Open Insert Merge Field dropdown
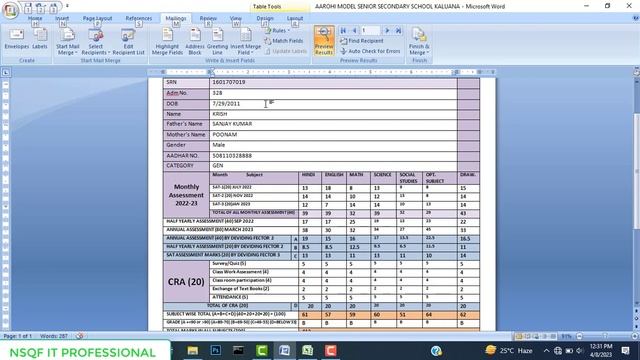This screenshot has height=360, width=640. 245,42
